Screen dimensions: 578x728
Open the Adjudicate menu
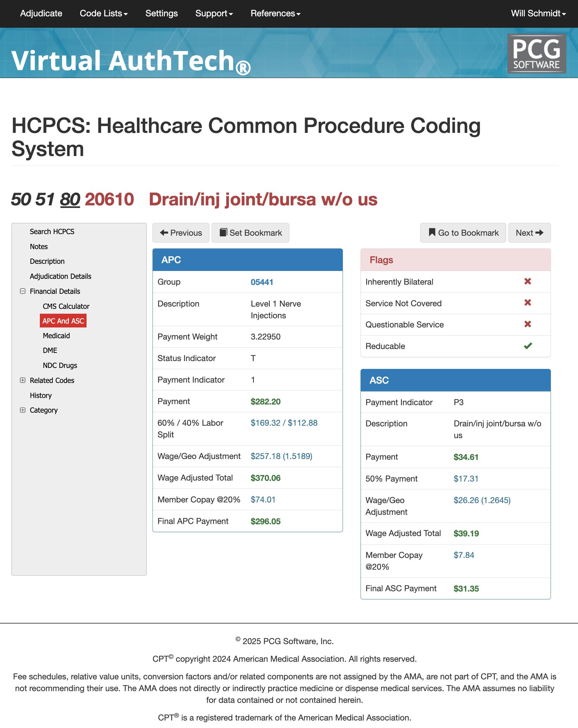(x=41, y=13)
